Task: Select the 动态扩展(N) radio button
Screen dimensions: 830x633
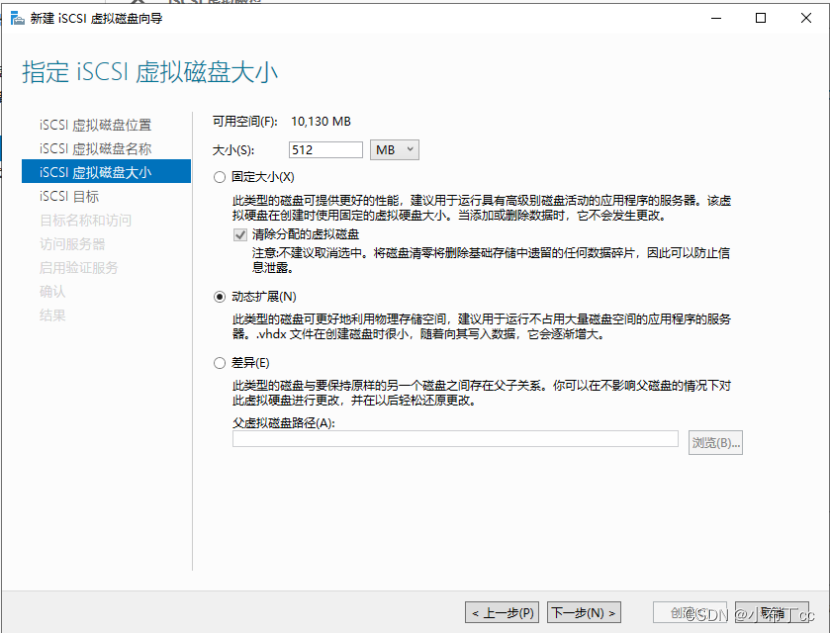Action: 220,295
